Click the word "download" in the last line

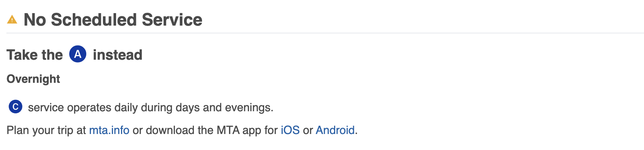pyautogui.click(x=170, y=130)
